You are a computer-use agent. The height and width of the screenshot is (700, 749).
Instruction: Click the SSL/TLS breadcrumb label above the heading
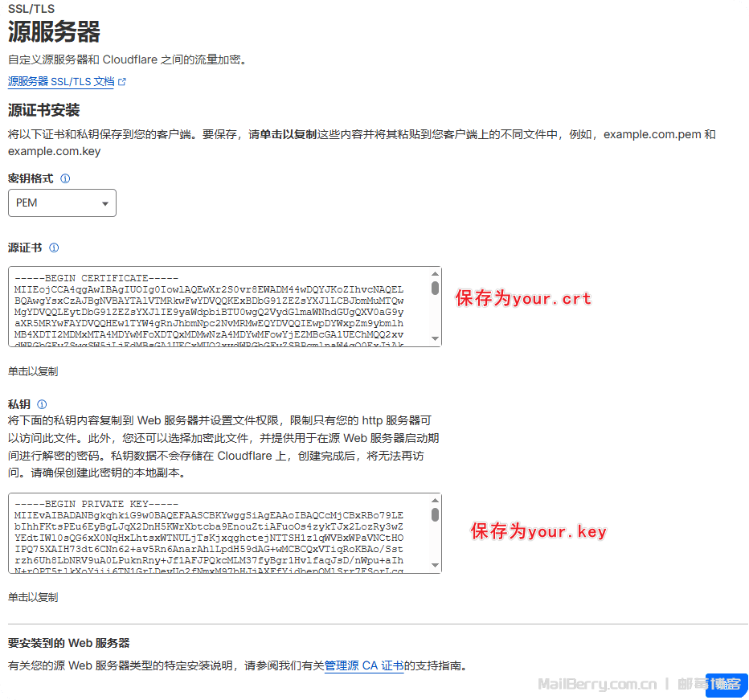[30, 8]
